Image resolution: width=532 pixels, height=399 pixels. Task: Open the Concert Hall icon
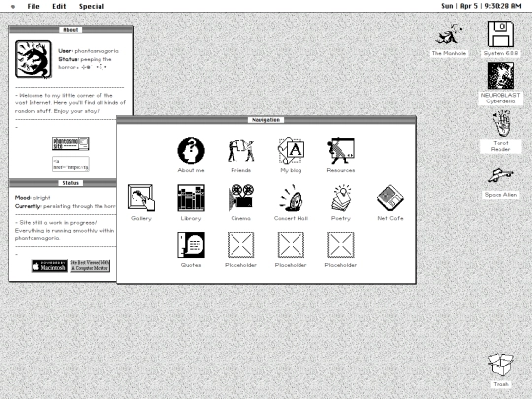coord(291,198)
